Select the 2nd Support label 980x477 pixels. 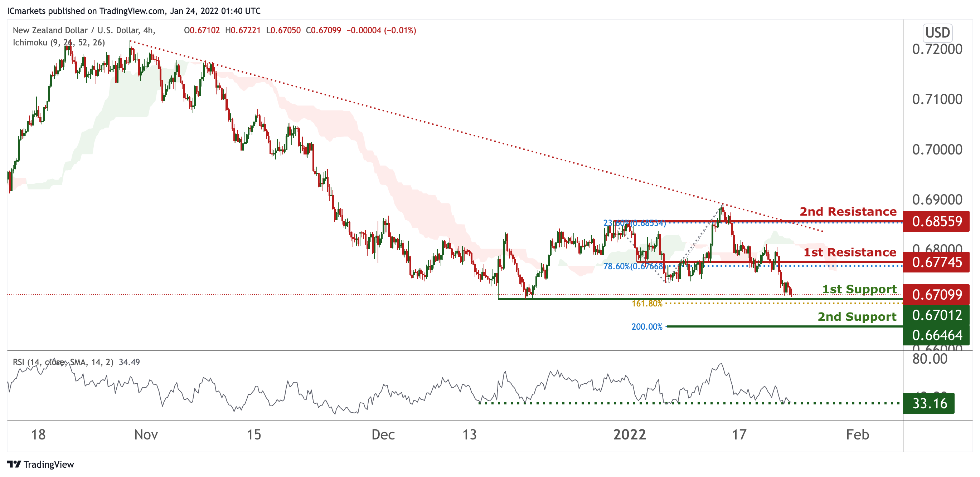pyautogui.click(x=857, y=316)
